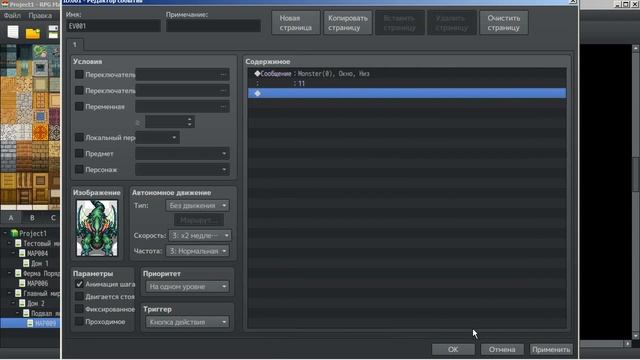Collapse the Project1 tree node
The width and height of the screenshot is (640, 360).
tap(5, 233)
